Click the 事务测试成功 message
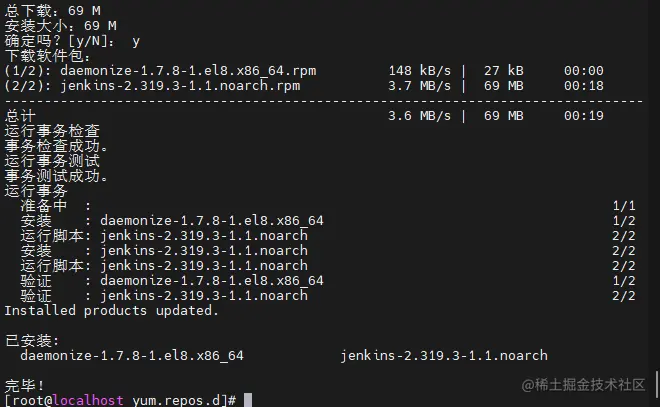 (56, 176)
